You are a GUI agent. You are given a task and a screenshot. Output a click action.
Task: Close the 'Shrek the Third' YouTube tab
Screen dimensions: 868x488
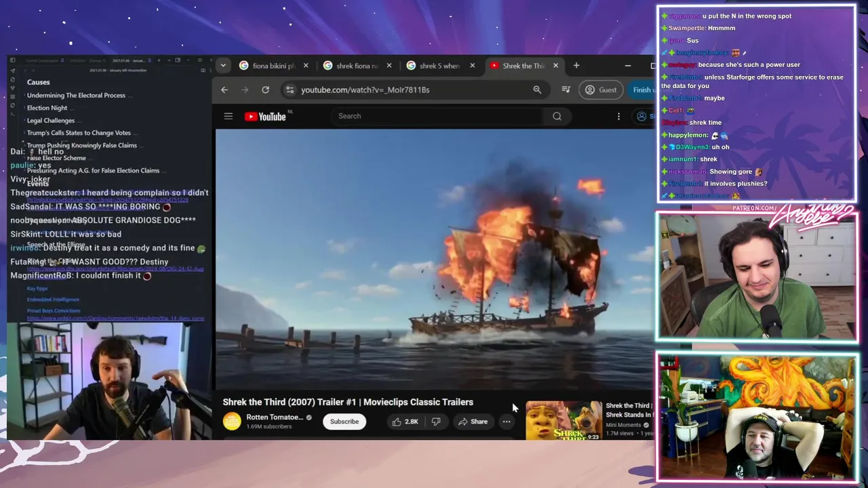click(x=555, y=66)
